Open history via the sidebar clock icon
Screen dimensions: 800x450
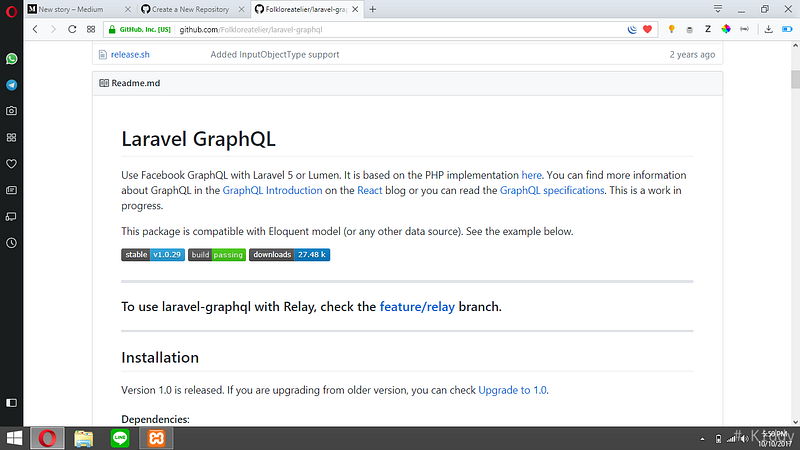pyautogui.click(x=11, y=243)
